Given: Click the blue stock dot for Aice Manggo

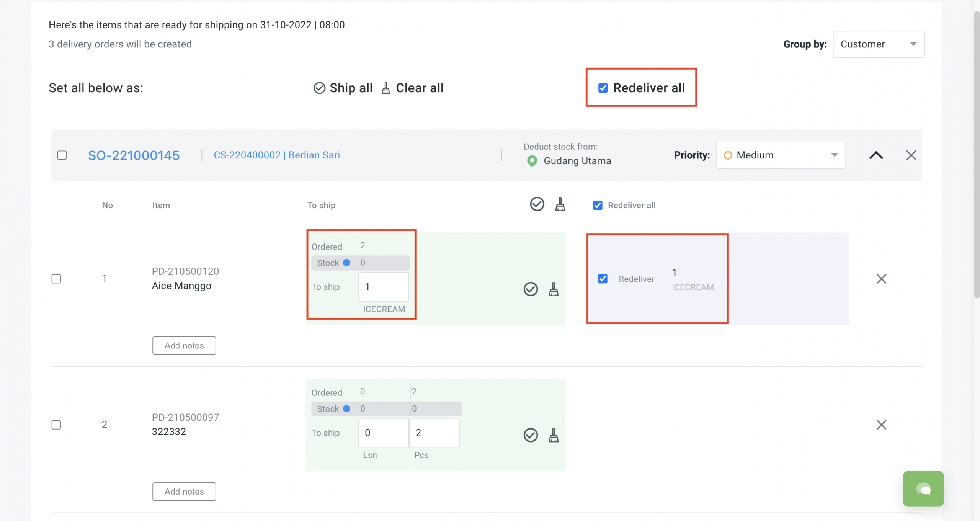Looking at the screenshot, I should (346, 263).
